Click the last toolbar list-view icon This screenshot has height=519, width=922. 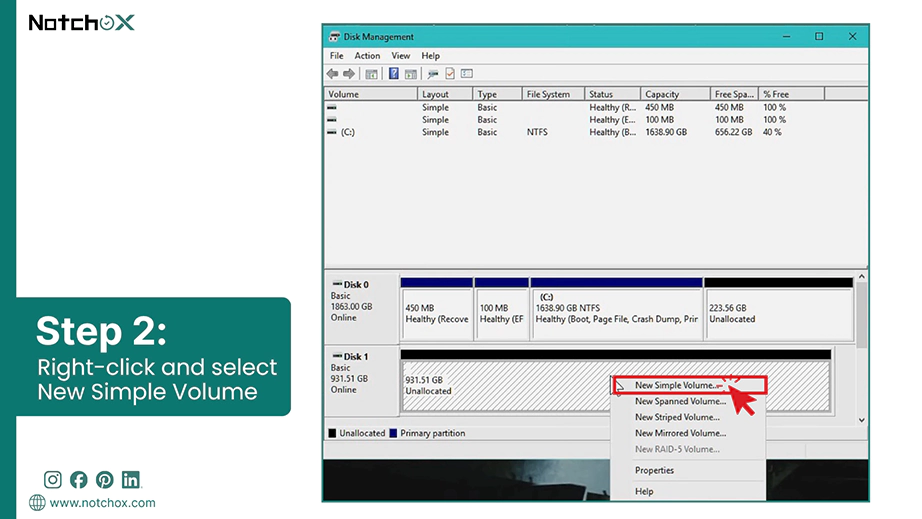467,73
